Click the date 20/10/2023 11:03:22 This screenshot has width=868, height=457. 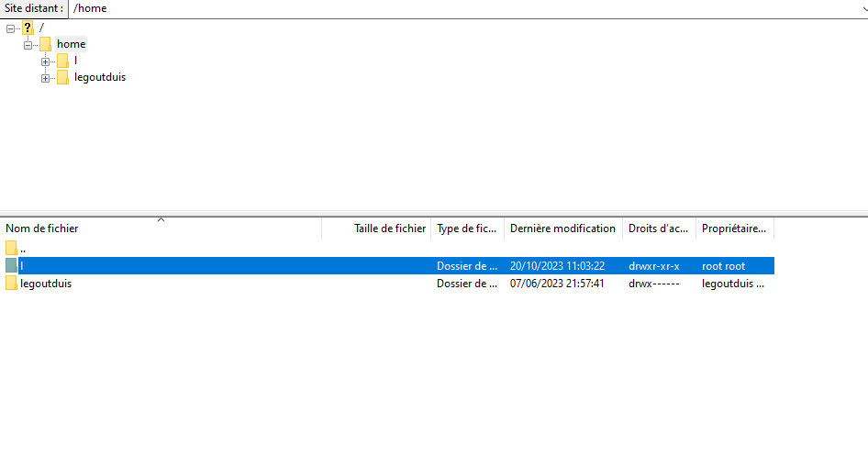click(558, 266)
